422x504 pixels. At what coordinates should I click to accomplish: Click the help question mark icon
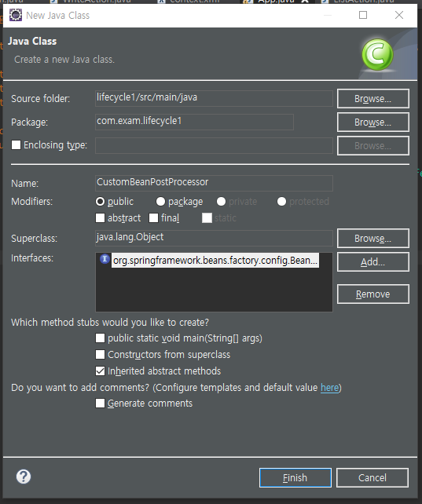pos(24,477)
